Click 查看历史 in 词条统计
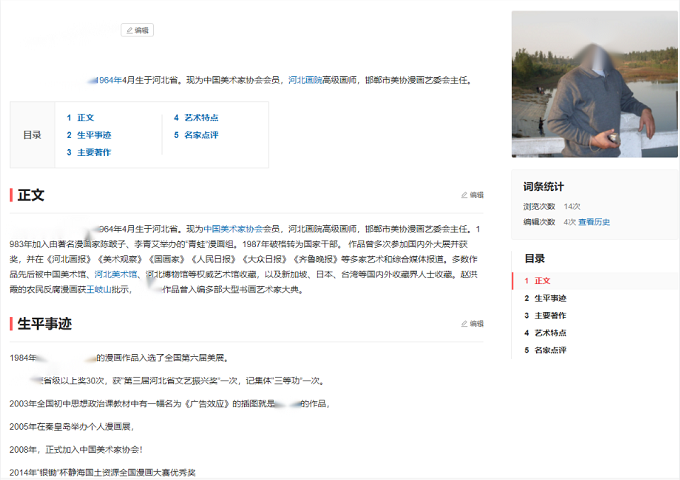 [594, 222]
